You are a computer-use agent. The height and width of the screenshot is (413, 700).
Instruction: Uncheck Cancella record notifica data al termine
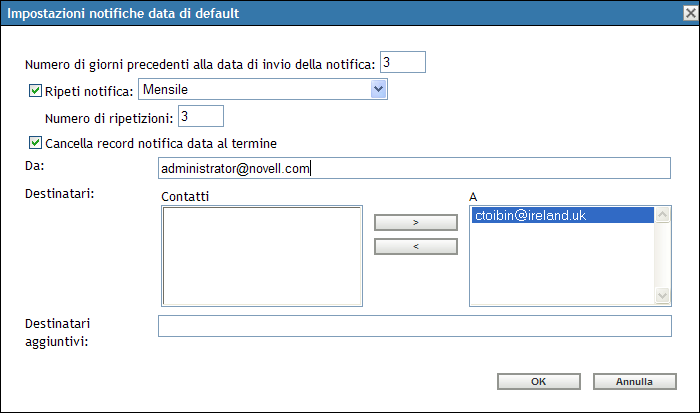pos(36,143)
